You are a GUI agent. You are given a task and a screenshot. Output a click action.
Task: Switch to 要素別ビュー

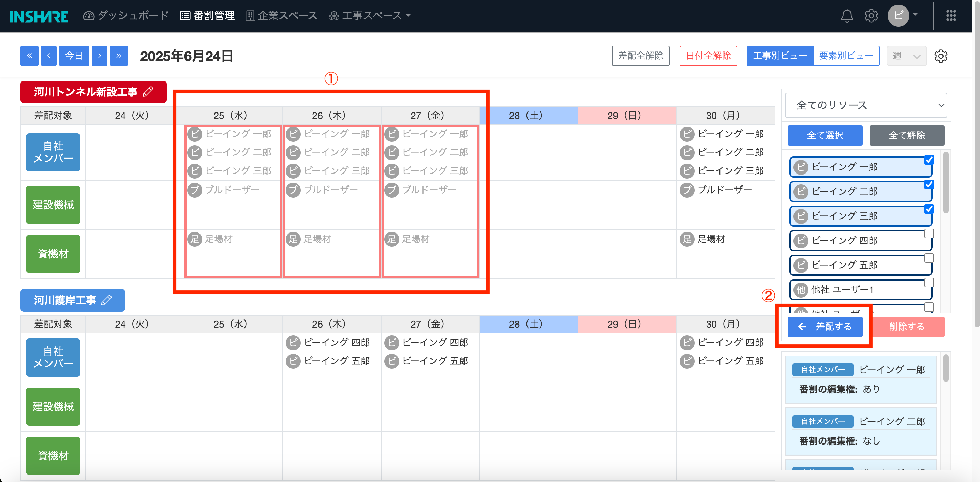pos(846,56)
